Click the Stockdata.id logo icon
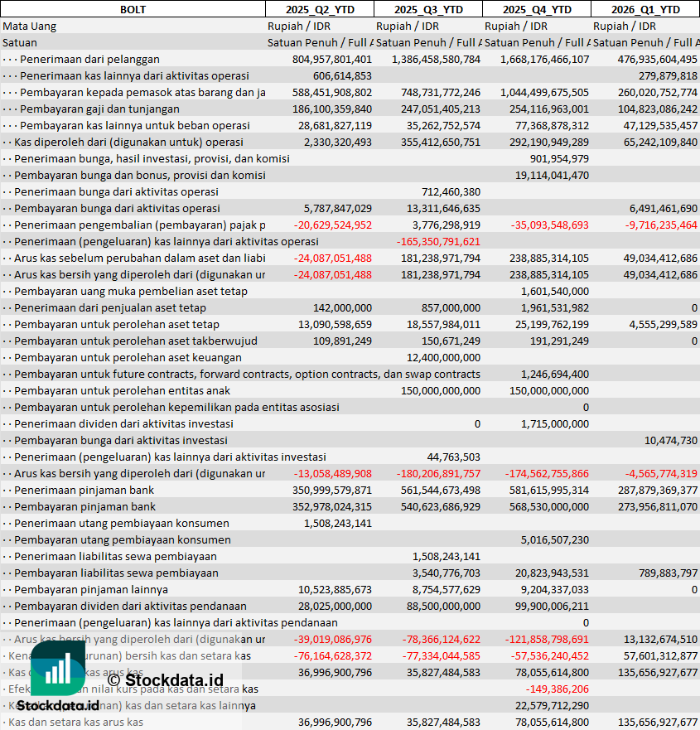Screen dimensions: 700x730 pyautogui.click(x=58, y=668)
